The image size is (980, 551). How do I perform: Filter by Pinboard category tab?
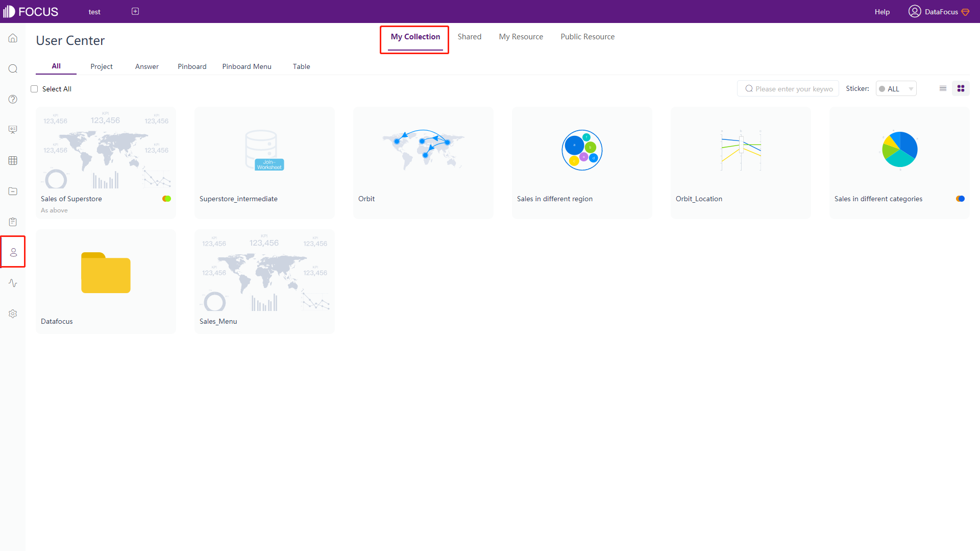[192, 66]
